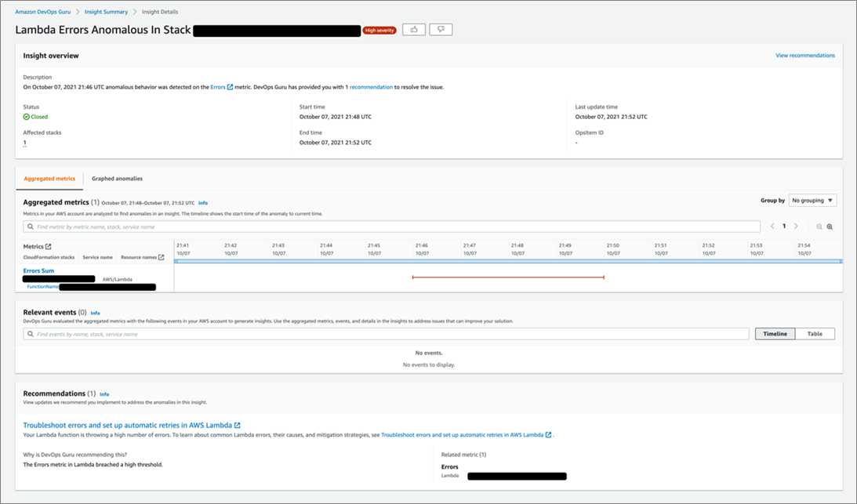Go to previous page of metrics
Viewport: 857px width, 504px height.
pyautogui.click(x=772, y=227)
